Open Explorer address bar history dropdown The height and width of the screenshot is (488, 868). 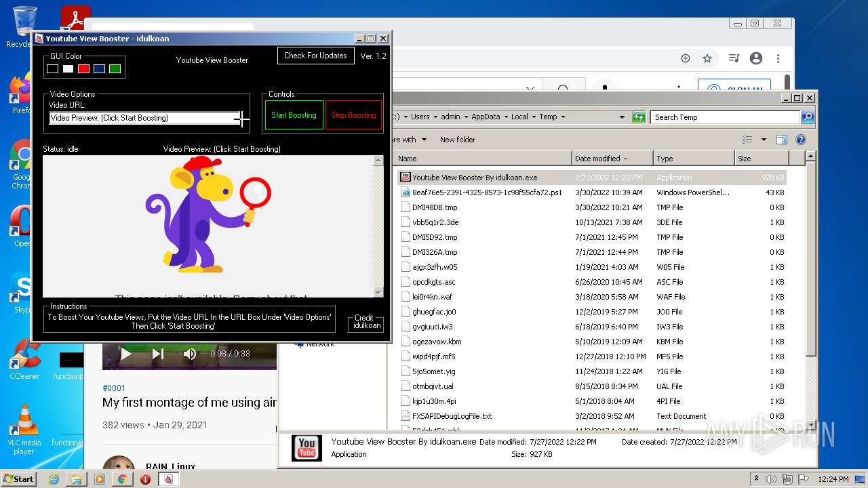[x=623, y=117]
